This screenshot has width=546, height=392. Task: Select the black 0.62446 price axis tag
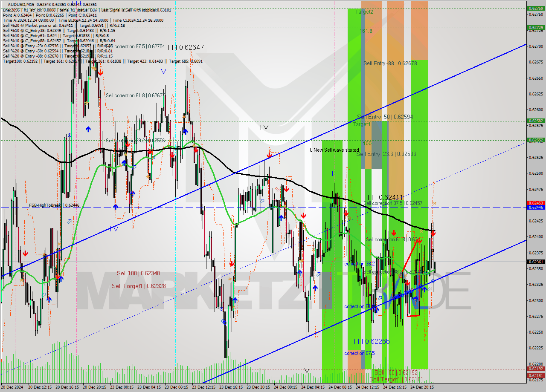pos(535,207)
